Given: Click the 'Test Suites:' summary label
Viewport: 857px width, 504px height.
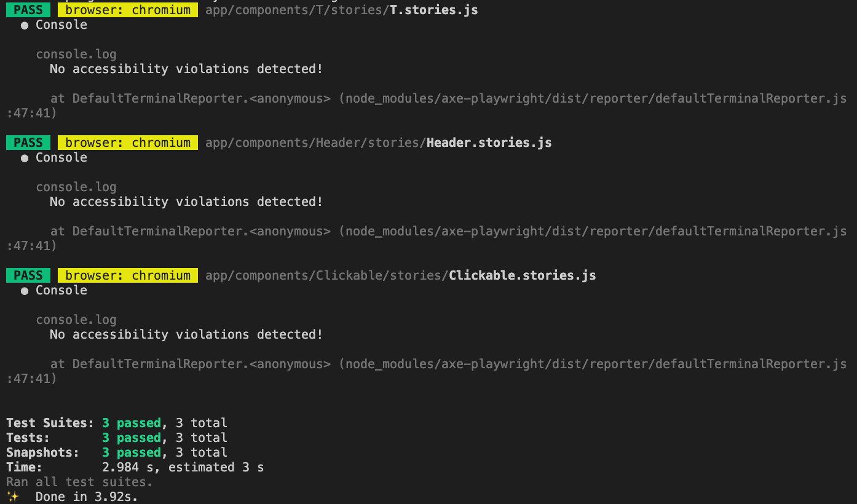Looking at the screenshot, I should tap(50, 423).
